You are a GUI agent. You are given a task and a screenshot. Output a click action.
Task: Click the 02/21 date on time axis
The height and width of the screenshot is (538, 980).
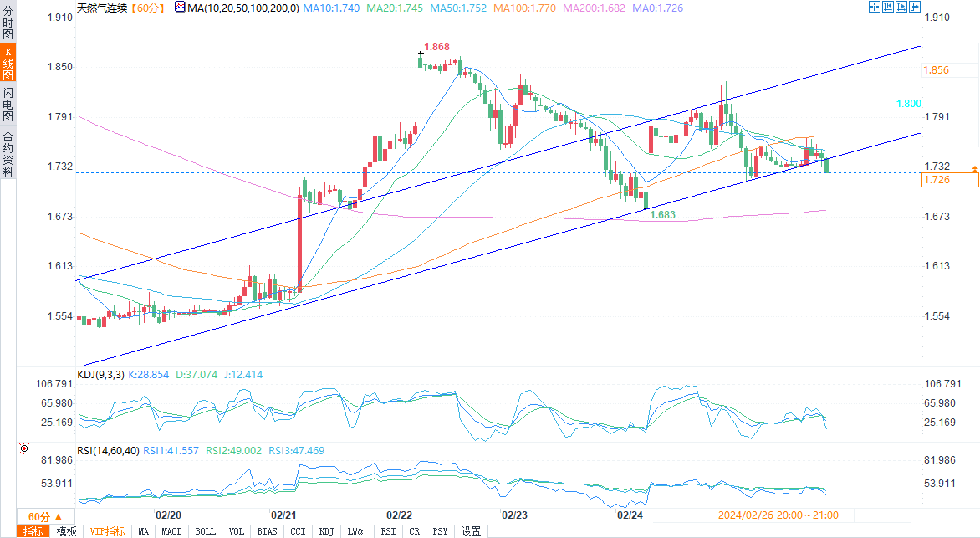(283, 515)
